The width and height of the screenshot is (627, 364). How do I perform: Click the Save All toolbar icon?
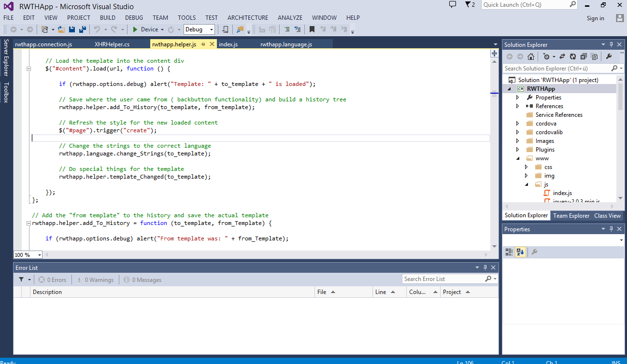coord(83,29)
